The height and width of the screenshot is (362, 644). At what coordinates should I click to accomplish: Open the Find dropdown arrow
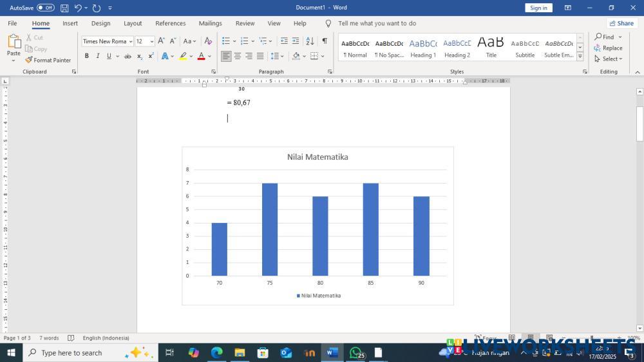pos(620,37)
